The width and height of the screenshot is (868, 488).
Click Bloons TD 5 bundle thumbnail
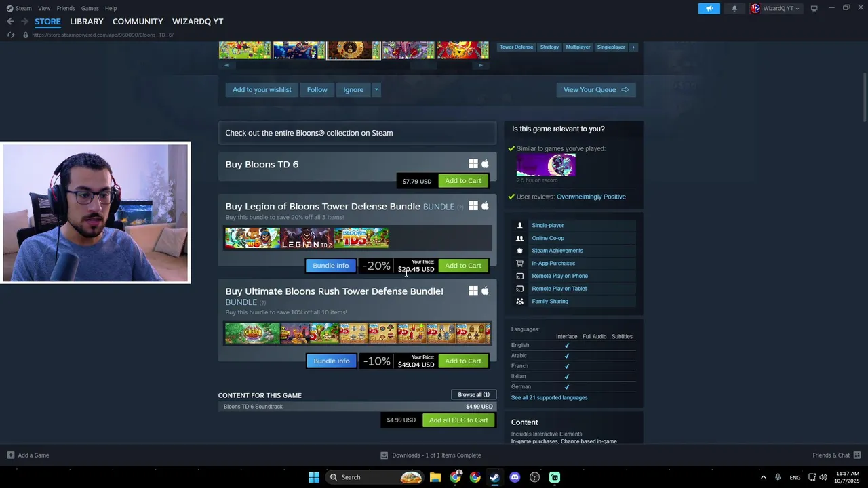click(361, 238)
